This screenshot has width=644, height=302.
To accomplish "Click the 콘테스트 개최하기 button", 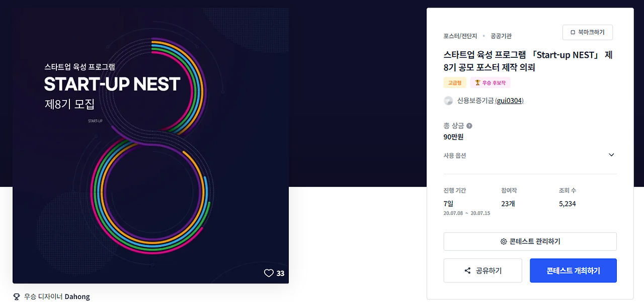I will click(x=573, y=271).
